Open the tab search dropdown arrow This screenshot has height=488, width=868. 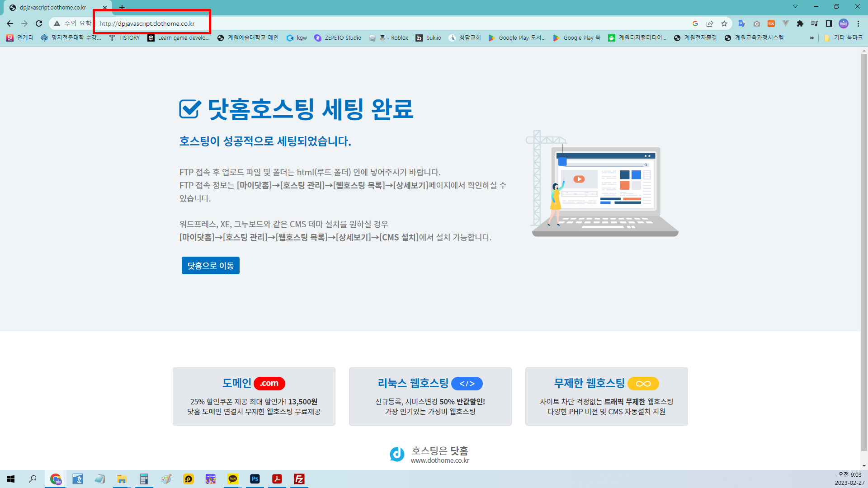coord(795,7)
